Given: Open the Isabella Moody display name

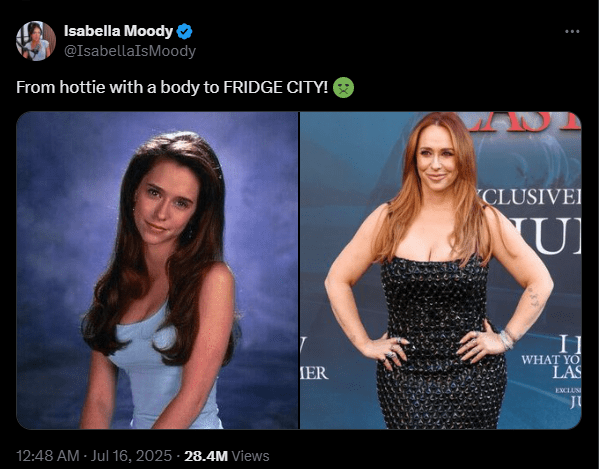Looking at the screenshot, I should click(118, 31).
